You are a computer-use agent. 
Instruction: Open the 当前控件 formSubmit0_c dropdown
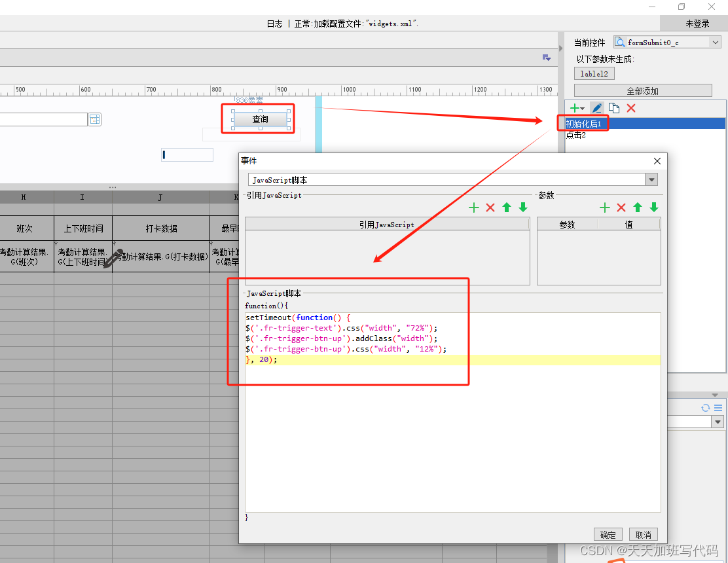tap(716, 43)
